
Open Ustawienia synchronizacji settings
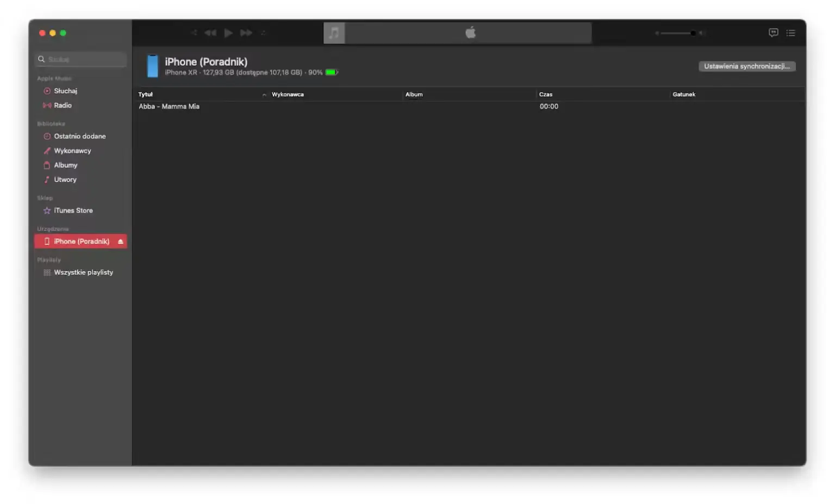click(x=746, y=66)
